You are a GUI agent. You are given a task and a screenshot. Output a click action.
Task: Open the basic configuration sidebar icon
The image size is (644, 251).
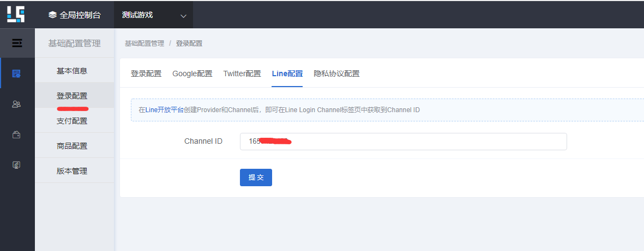click(16, 74)
